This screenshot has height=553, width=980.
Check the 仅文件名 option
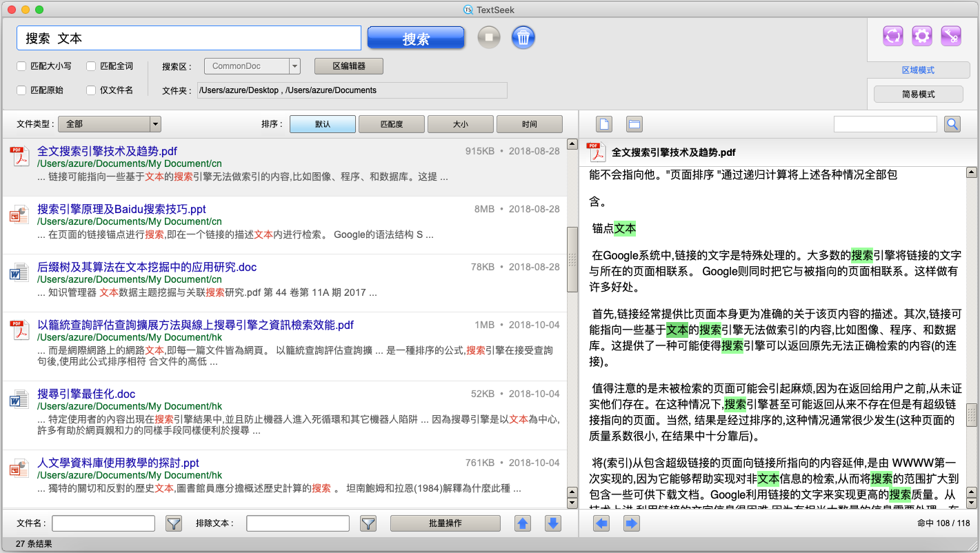pos(91,90)
